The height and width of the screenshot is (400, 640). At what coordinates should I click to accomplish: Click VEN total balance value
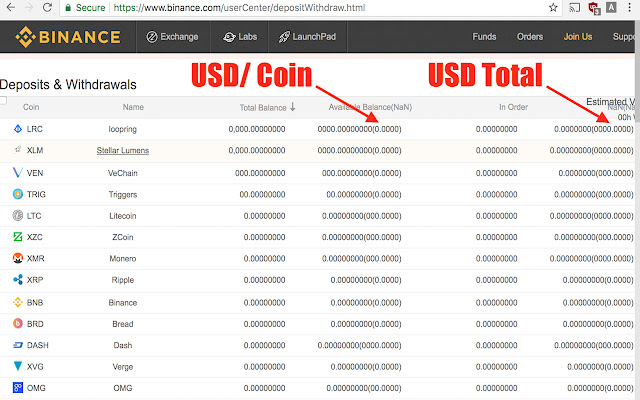[x=260, y=173]
